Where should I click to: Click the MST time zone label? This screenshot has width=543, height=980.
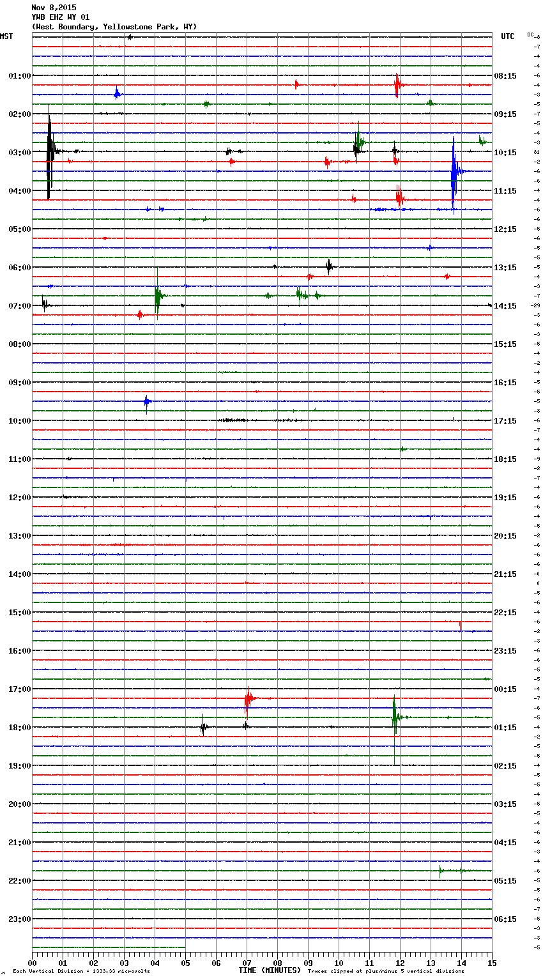[x=6, y=36]
